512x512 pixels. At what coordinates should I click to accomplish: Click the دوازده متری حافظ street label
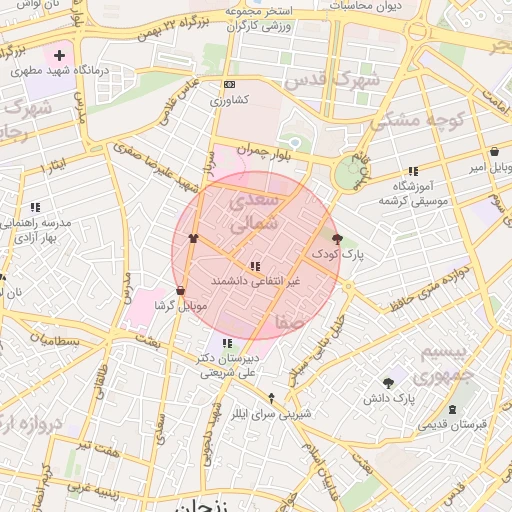click(431, 288)
